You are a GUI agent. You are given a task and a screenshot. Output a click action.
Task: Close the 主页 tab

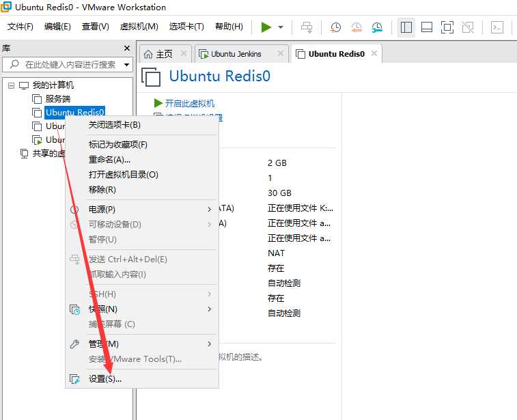(x=184, y=53)
